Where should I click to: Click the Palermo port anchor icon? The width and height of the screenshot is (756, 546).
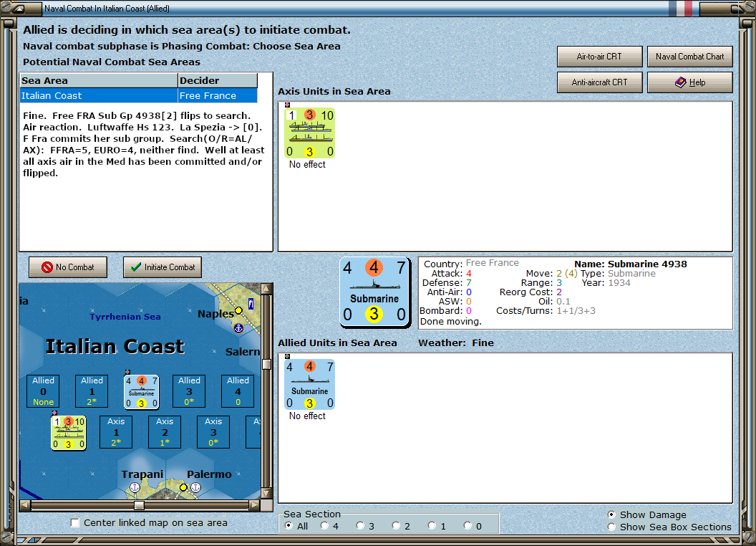pyautogui.click(x=195, y=487)
